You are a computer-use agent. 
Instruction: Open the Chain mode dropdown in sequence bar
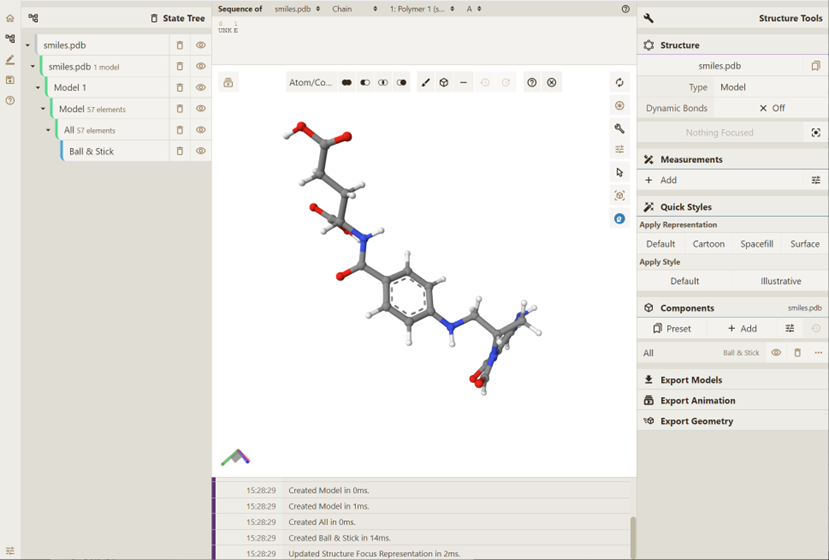coord(354,9)
